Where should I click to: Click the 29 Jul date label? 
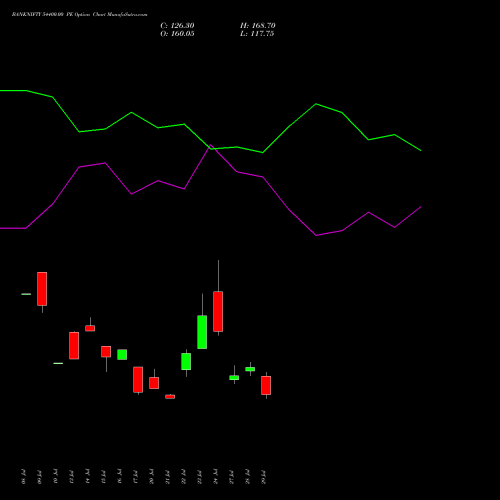[x=264, y=477]
